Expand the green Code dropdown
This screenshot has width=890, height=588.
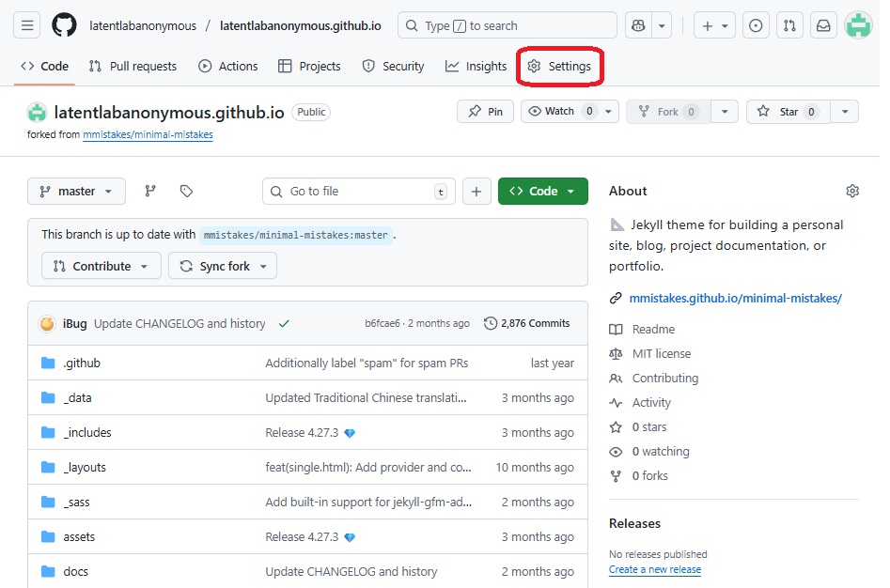543,191
